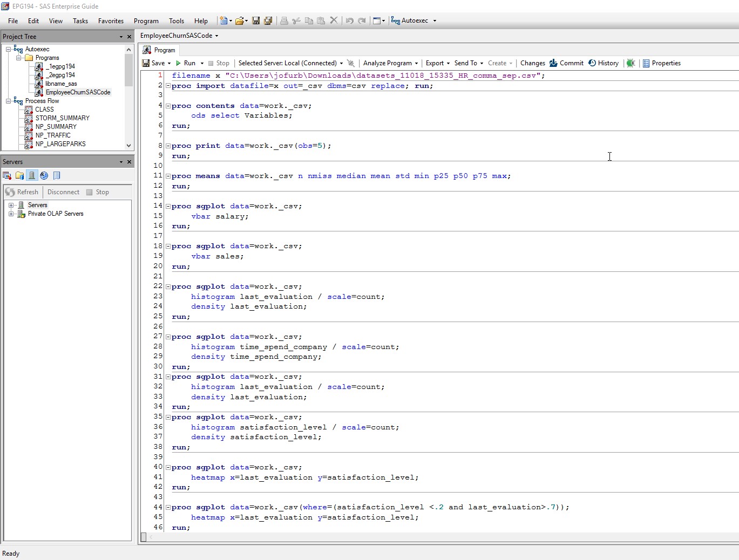Expand the Private OLAP Servers node

12,214
